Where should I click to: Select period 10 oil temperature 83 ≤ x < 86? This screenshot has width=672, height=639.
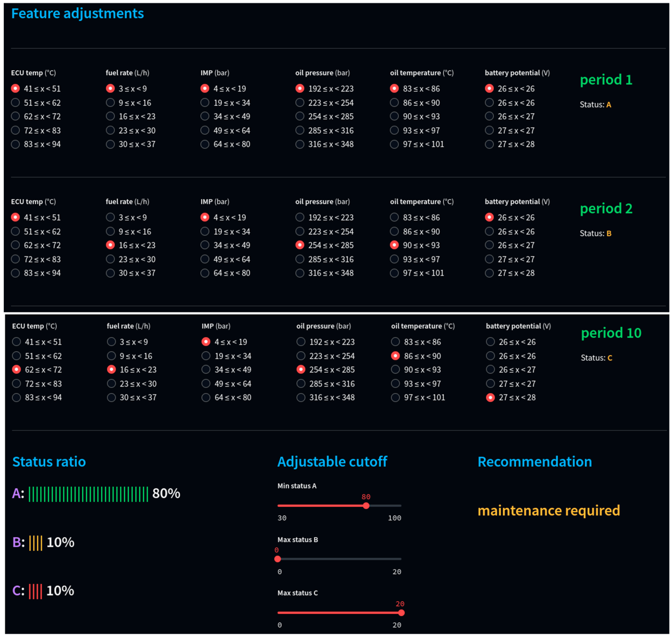[396, 342]
